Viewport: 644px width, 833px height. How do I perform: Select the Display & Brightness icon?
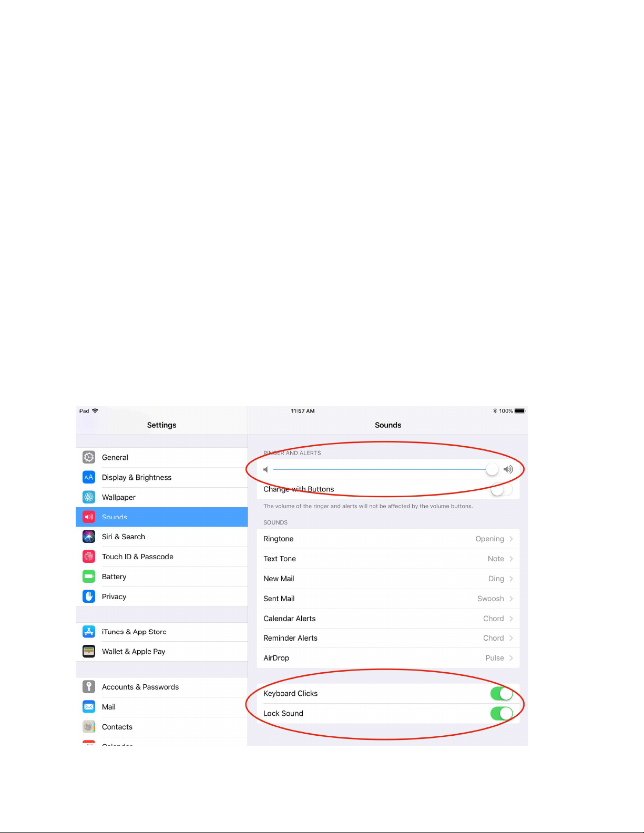point(89,477)
